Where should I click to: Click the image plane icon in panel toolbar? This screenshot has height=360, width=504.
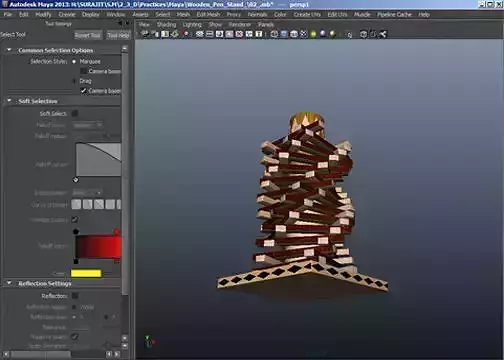click(175, 34)
